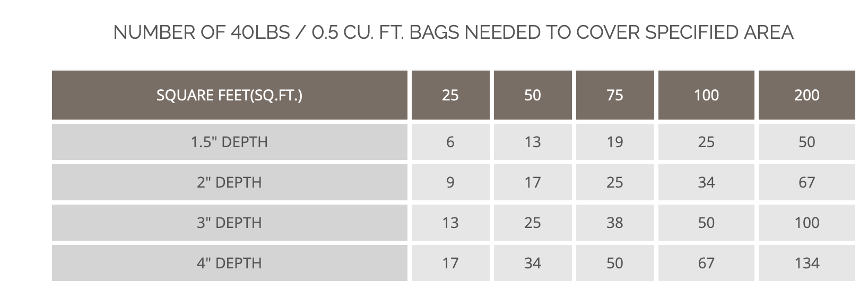Select the 4" depth value under 25 column
The width and height of the screenshot is (868, 296).
(450, 263)
